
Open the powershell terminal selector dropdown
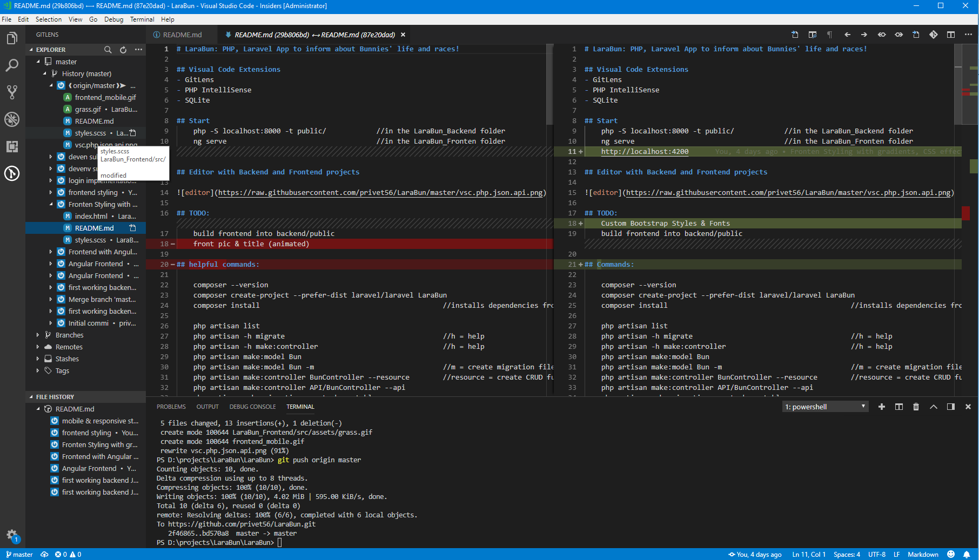825,407
